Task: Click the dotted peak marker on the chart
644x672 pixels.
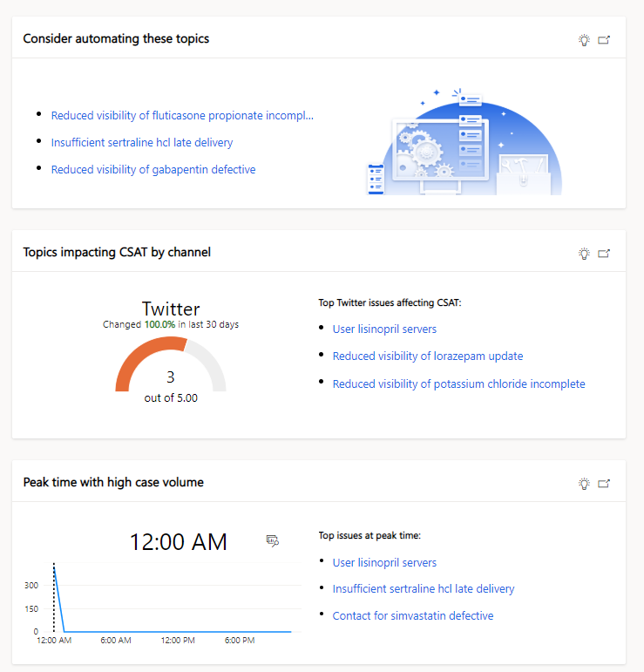Action: [x=54, y=597]
